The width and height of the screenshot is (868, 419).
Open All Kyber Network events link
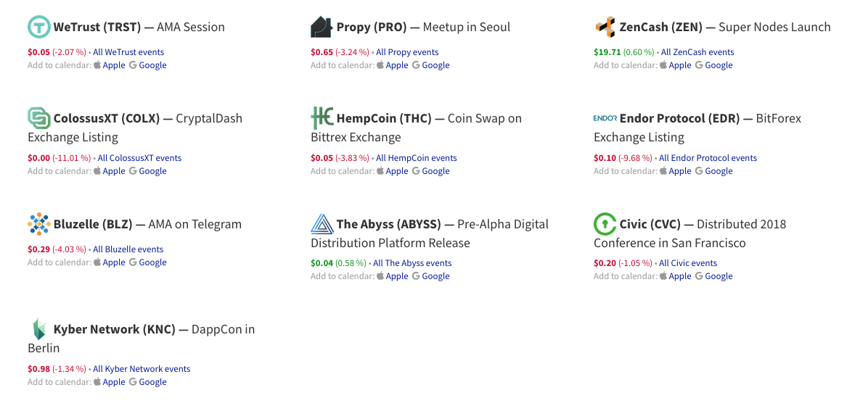pyautogui.click(x=142, y=369)
